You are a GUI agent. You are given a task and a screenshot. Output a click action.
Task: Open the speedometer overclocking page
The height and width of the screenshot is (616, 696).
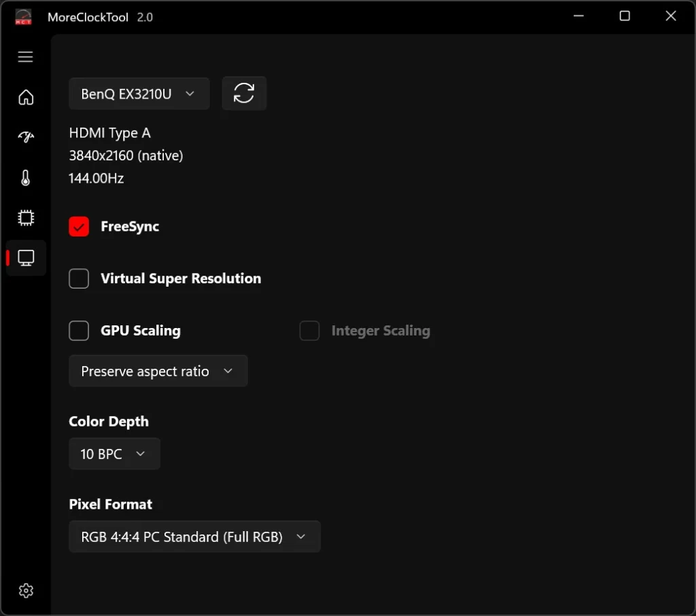click(x=26, y=137)
